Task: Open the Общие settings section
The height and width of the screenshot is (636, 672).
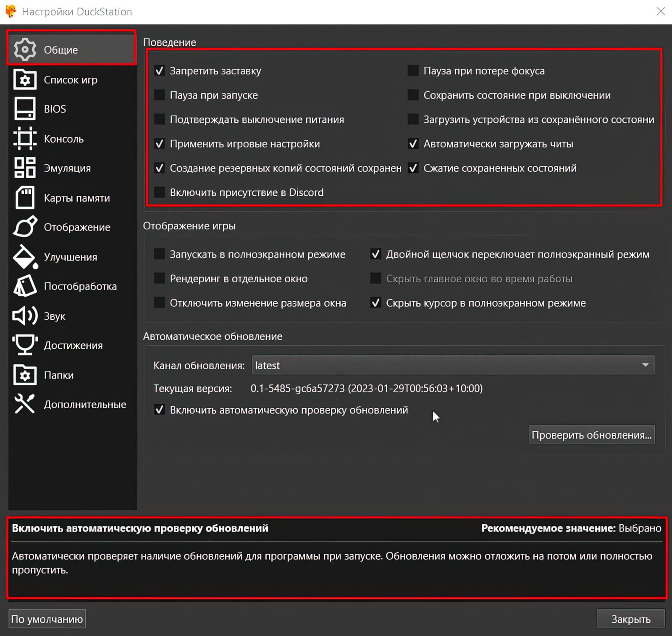Action: click(x=72, y=50)
